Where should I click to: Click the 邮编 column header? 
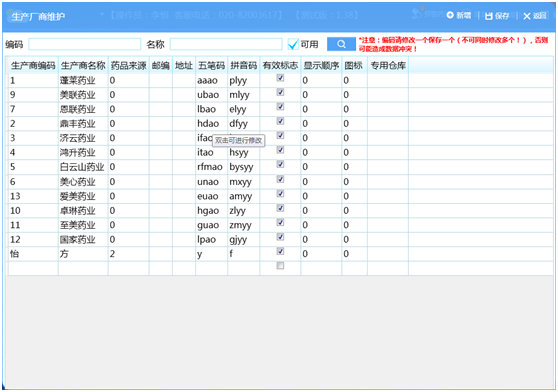[x=161, y=65]
